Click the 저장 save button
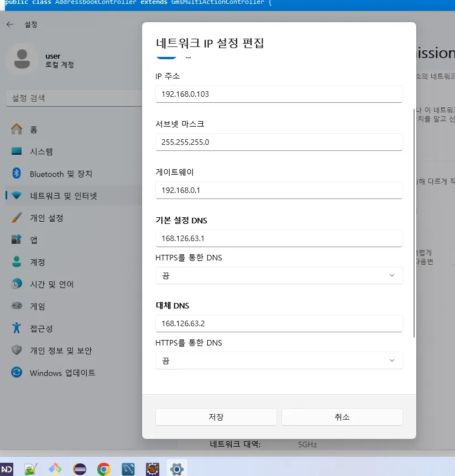This screenshot has width=455, height=476. (216, 417)
